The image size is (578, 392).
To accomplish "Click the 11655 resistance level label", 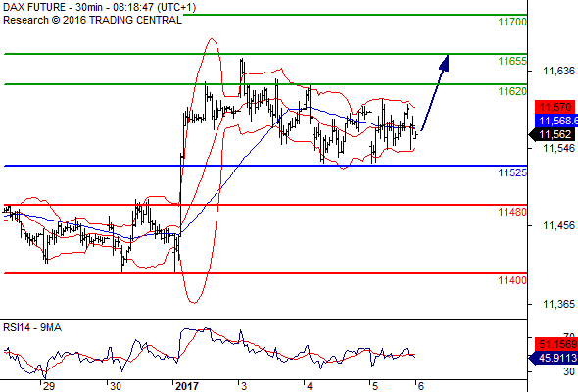I will coord(512,61).
